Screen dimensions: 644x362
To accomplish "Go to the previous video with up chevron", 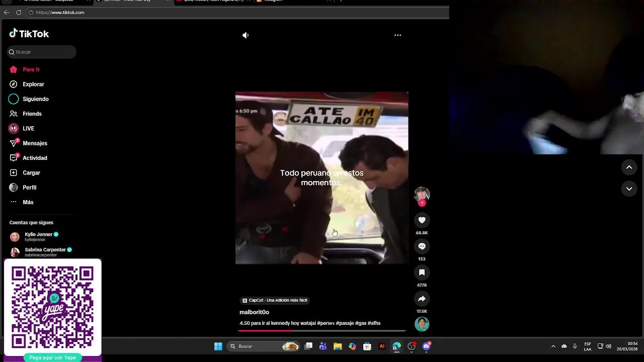I will (x=629, y=167).
